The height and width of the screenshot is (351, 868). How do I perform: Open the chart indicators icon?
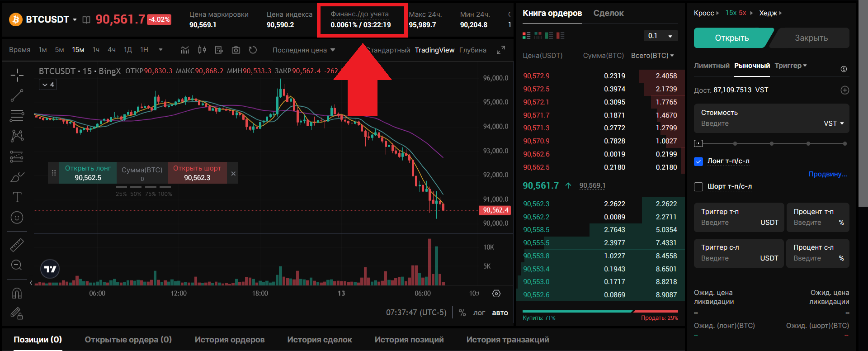(x=185, y=50)
